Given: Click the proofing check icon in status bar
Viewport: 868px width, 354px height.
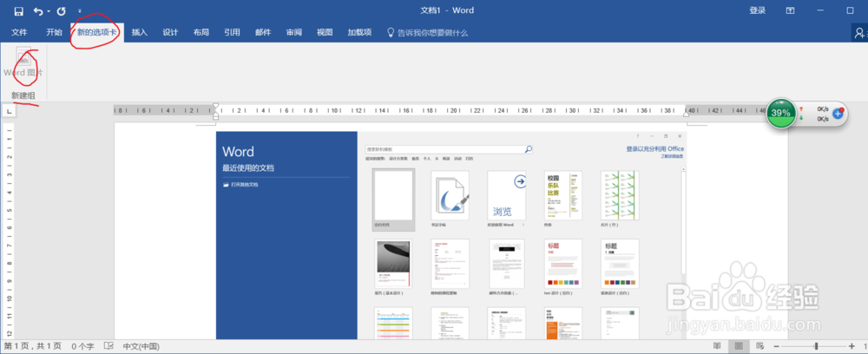Looking at the screenshot, I should 109,346.
